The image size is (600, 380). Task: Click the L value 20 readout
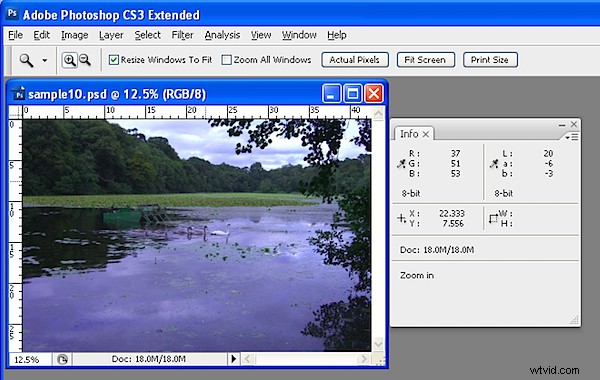click(x=548, y=153)
